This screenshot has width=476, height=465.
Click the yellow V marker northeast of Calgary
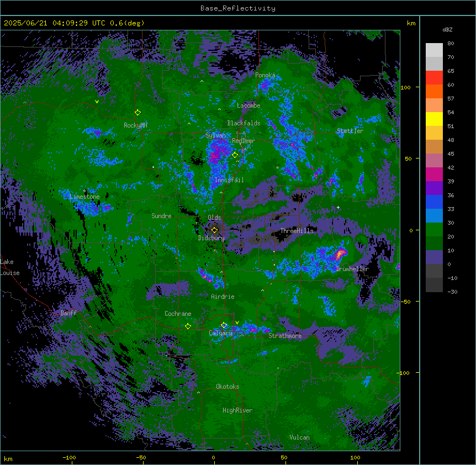tap(237, 323)
